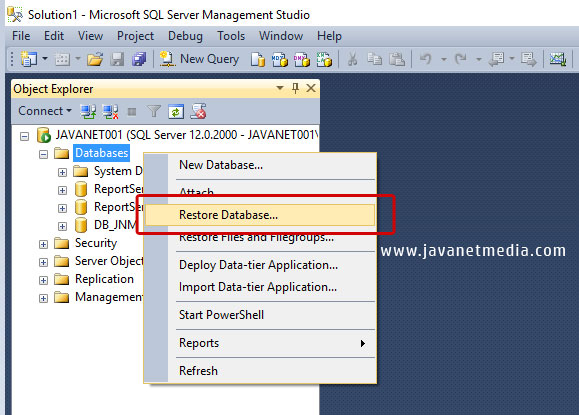Open the Undo history dropdown arrow
Viewport: 579px width, 415px height.
coord(444,59)
